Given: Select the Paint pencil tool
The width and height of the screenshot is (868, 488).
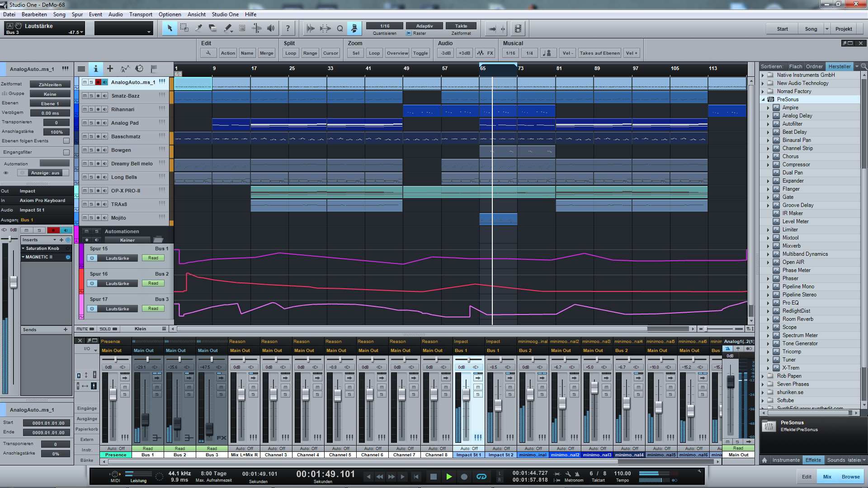Looking at the screenshot, I should point(228,28).
